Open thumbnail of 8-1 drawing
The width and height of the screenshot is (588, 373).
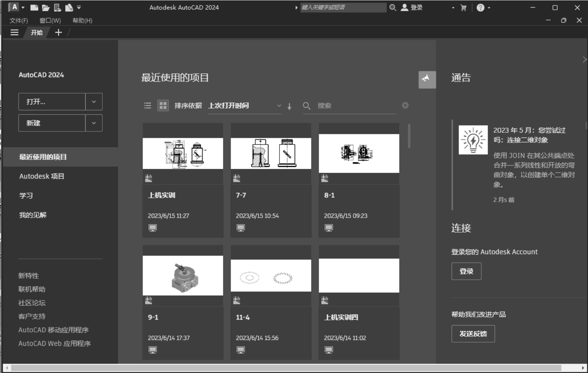359,153
